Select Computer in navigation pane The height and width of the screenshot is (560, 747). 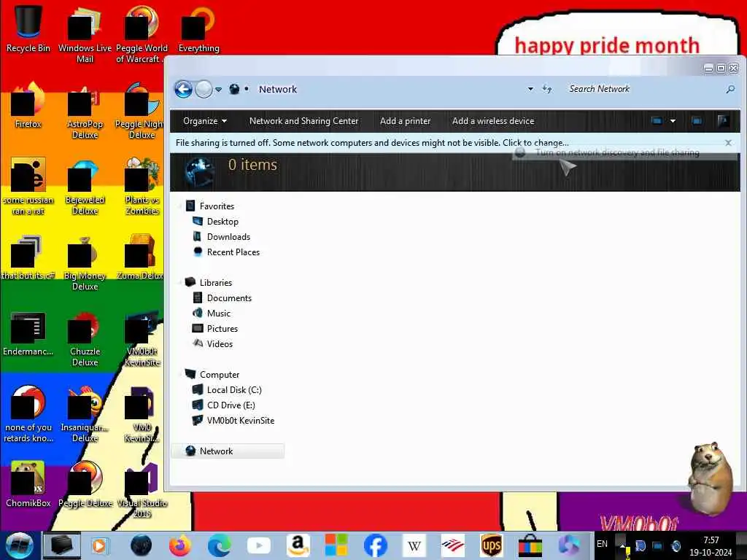[219, 374]
